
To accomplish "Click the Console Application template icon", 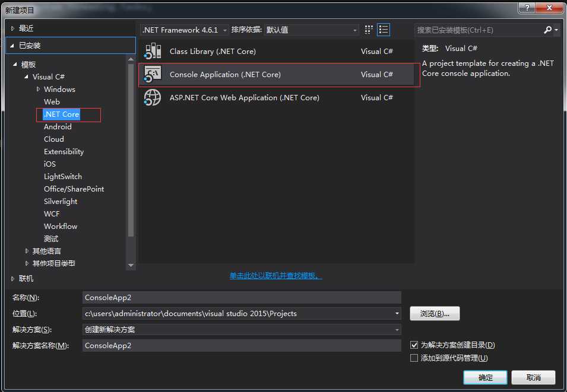I will (153, 74).
